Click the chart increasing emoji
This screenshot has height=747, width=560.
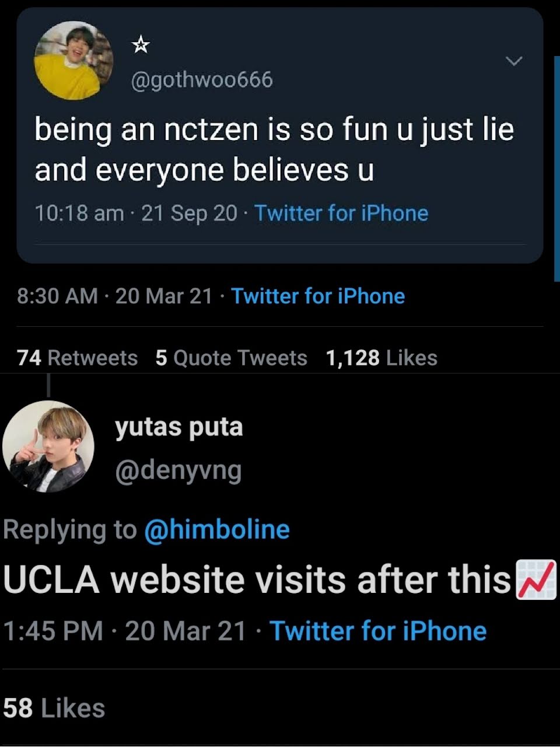click(535, 580)
